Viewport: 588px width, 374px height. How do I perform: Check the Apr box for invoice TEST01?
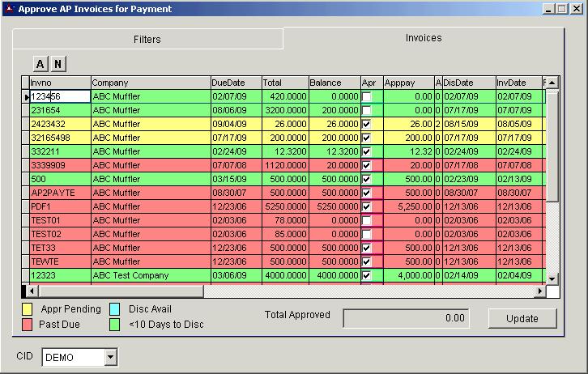[x=367, y=220]
